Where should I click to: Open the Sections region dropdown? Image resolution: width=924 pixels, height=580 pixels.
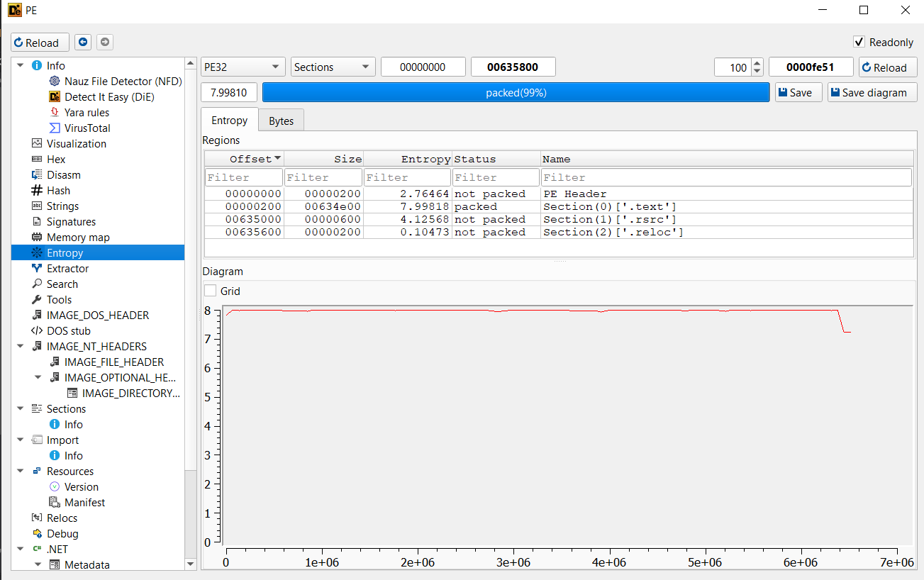[333, 67]
